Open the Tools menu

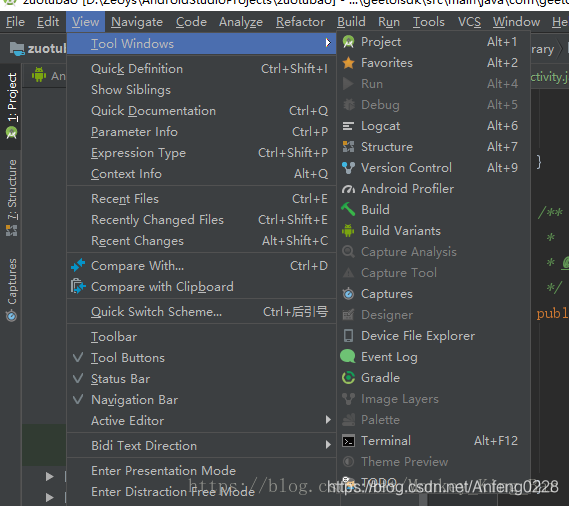click(429, 22)
